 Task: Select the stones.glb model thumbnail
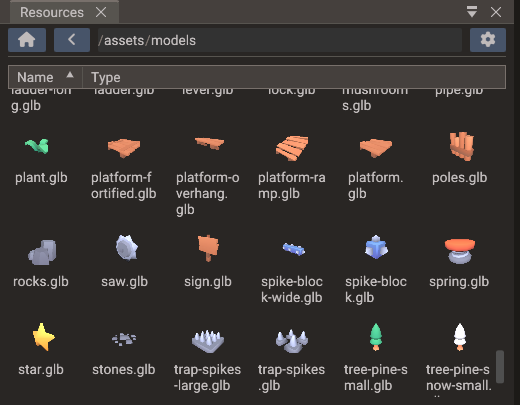point(124,339)
